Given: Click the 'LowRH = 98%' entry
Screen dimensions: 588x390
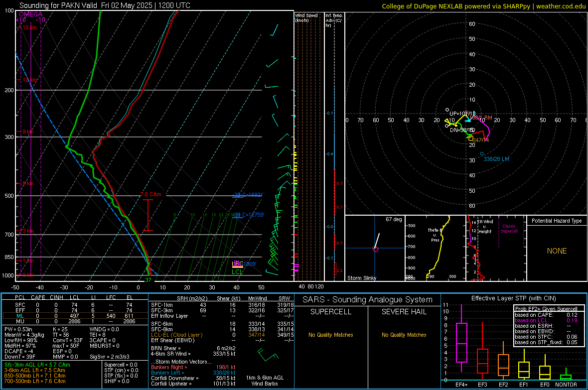Looking at the screenshot, I should click(21, 340).
